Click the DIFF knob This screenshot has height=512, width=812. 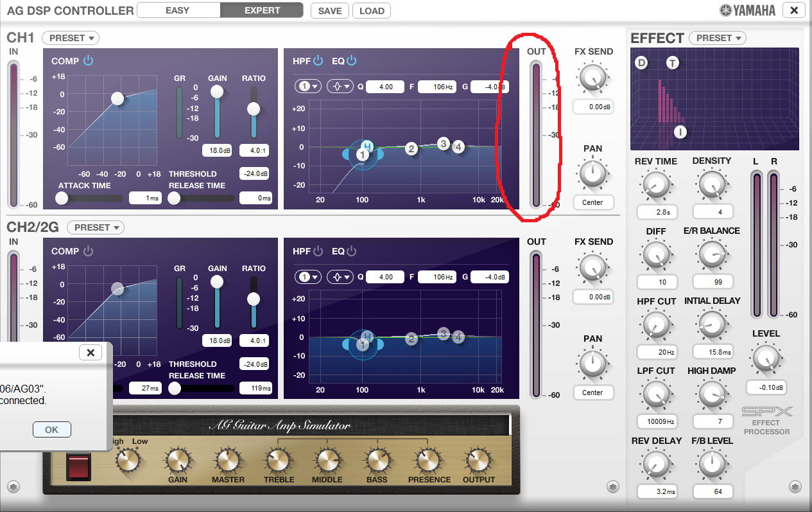pyautogui.click(x=655, y=256)
